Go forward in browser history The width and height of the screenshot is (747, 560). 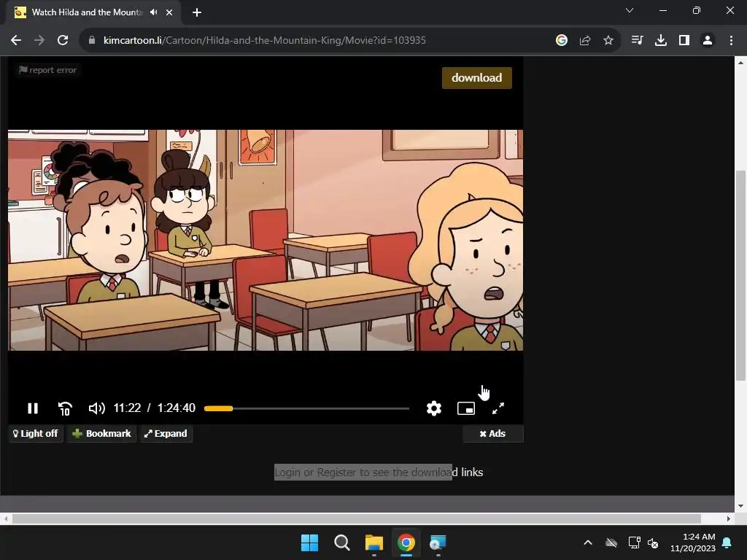click(39, 40)
